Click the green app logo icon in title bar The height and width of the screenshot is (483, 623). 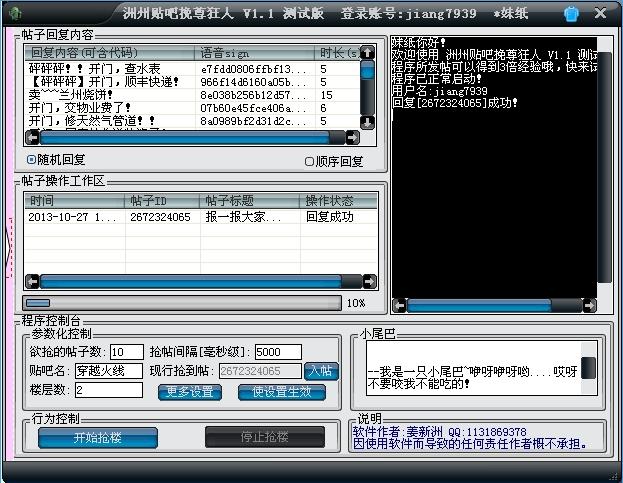pos(15,14)
